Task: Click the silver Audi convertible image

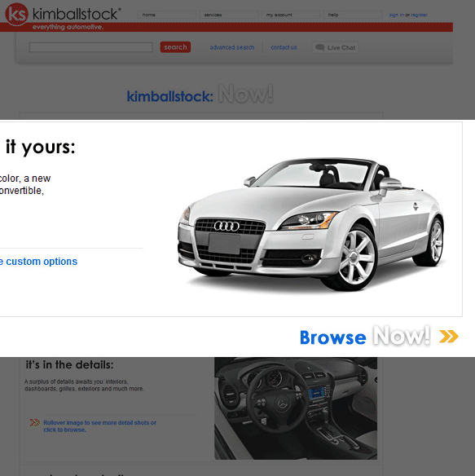Action: click(x=310, y=224)
